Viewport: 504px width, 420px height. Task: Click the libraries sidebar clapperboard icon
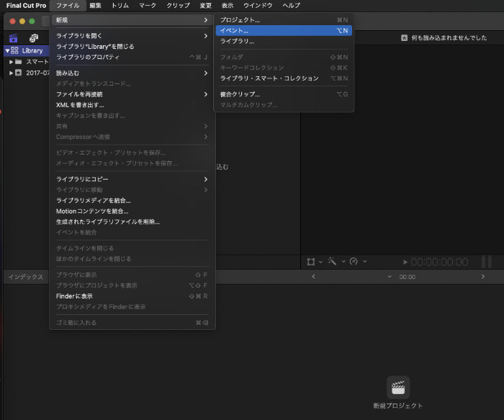click(13, 38)
